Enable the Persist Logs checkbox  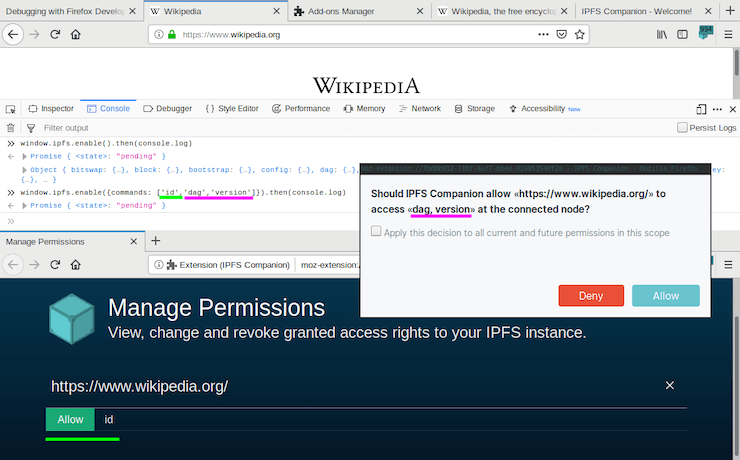pos(682,128)
